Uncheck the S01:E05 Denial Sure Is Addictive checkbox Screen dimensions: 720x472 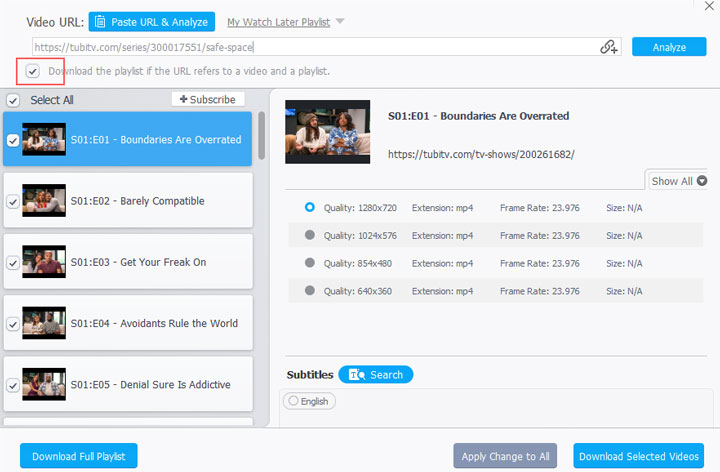pyautogui.click(x=13, y=385)
